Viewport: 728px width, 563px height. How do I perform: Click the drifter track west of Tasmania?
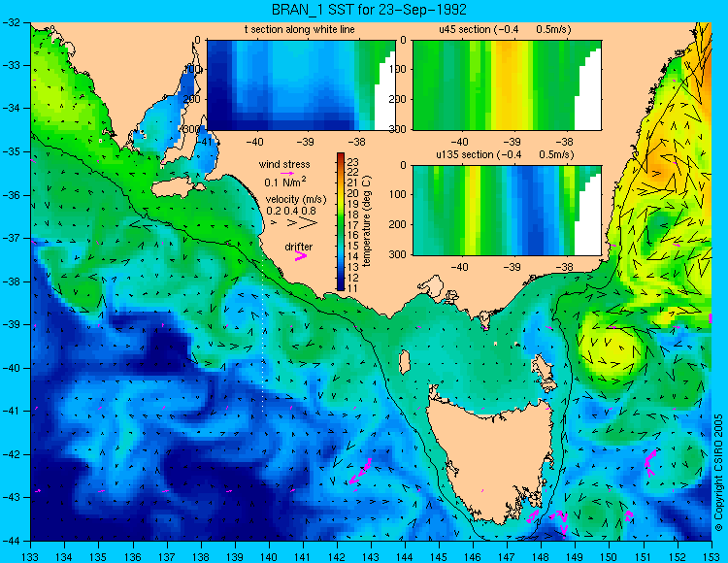tap(360, 472)
